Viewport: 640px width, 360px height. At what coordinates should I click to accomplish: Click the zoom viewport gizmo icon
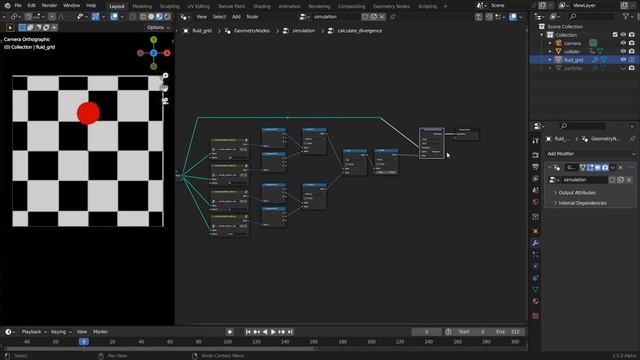click(165, 76)
